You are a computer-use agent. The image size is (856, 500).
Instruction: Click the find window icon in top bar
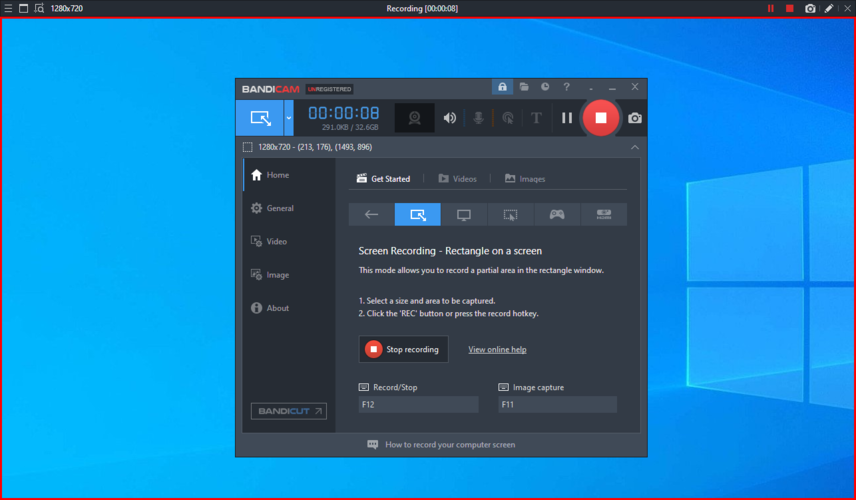coord(39,8)
